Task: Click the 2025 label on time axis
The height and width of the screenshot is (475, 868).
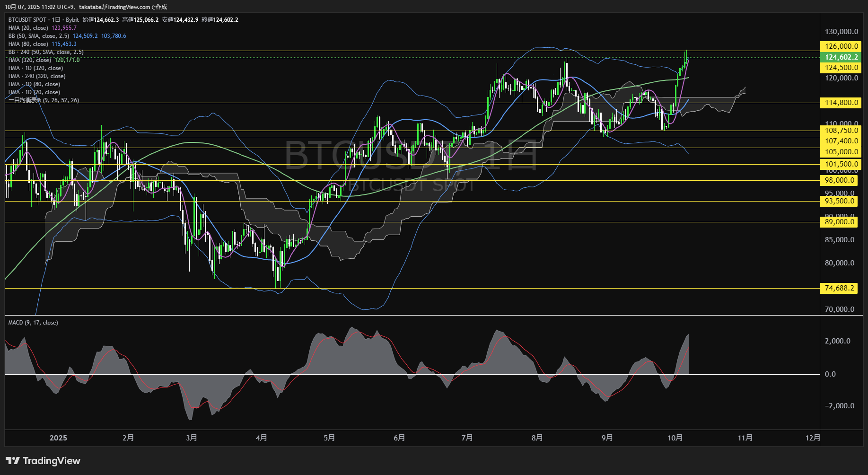Action: pyautogui.click(x=58, y=438)
